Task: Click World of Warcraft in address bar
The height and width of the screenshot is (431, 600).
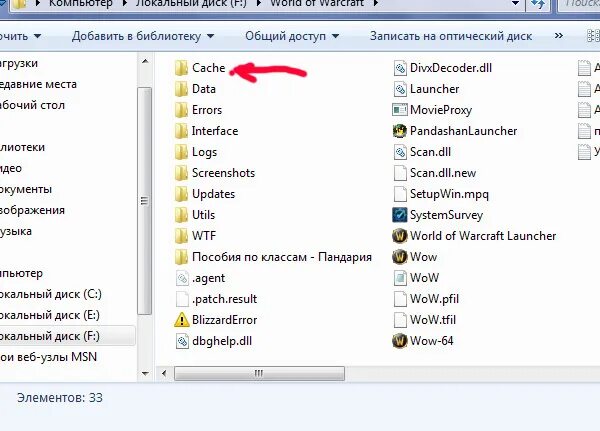Action: click(x=317, y=4)
